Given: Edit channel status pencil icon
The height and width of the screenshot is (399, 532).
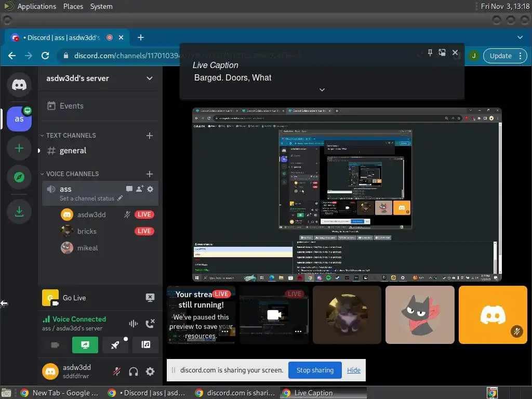Looking at the screenshot, I should tap(120, 198).
